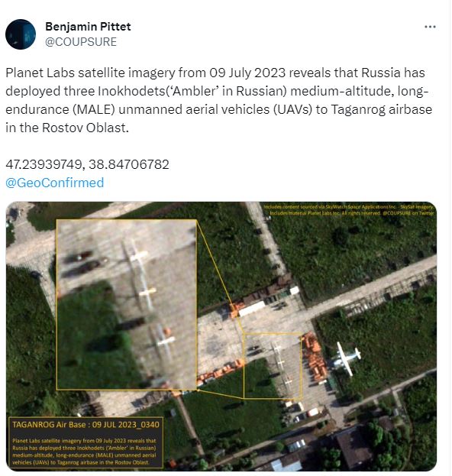Open the Taganrog satellite image attachment
452x476 pixels.
click(x=221, y=336)
